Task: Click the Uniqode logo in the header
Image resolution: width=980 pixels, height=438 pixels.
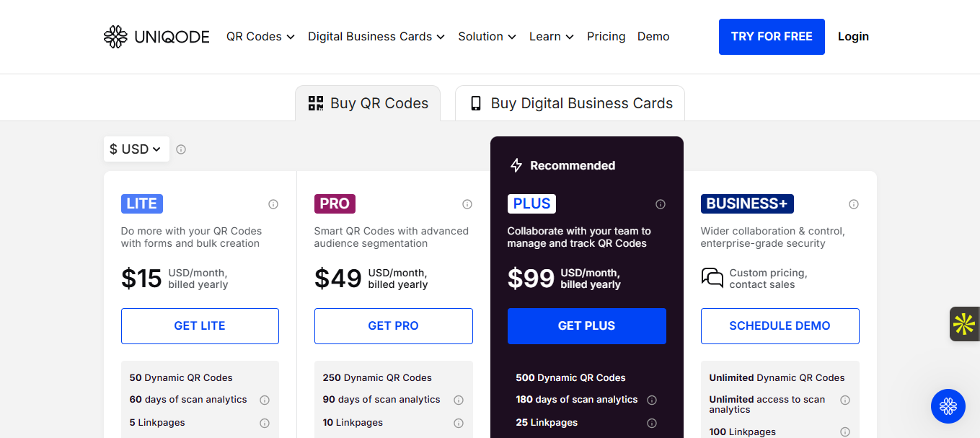Action: (x=156, y=37)
